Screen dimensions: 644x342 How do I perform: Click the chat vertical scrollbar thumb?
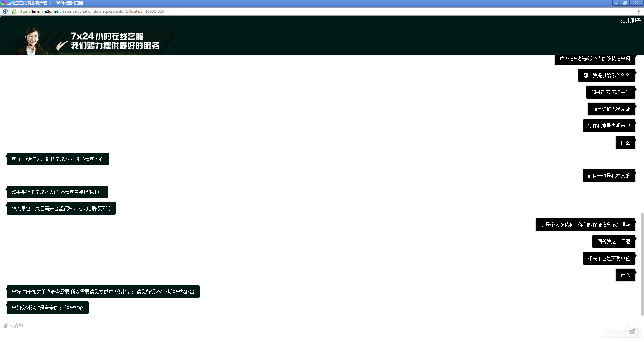tap(642, 264)
